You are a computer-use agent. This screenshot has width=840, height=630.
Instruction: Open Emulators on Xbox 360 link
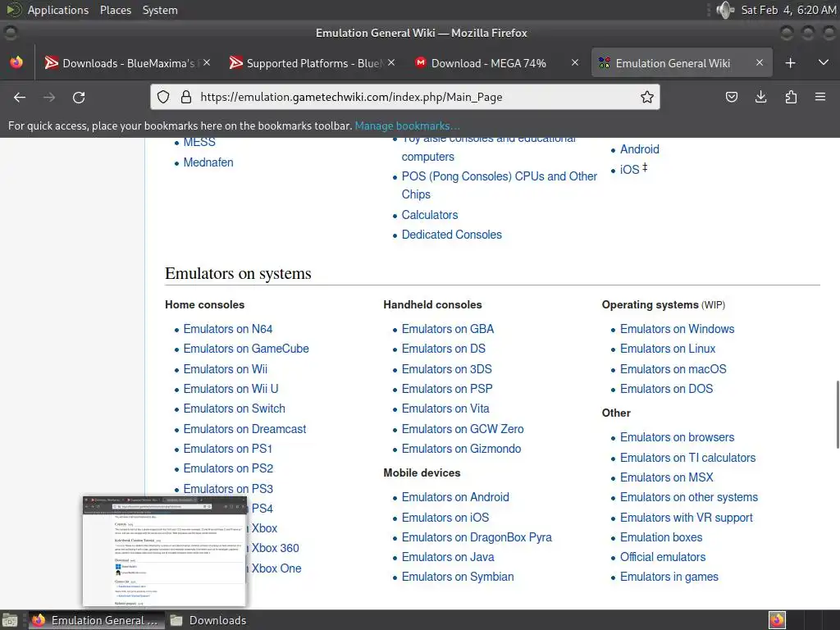pos(275,548)
